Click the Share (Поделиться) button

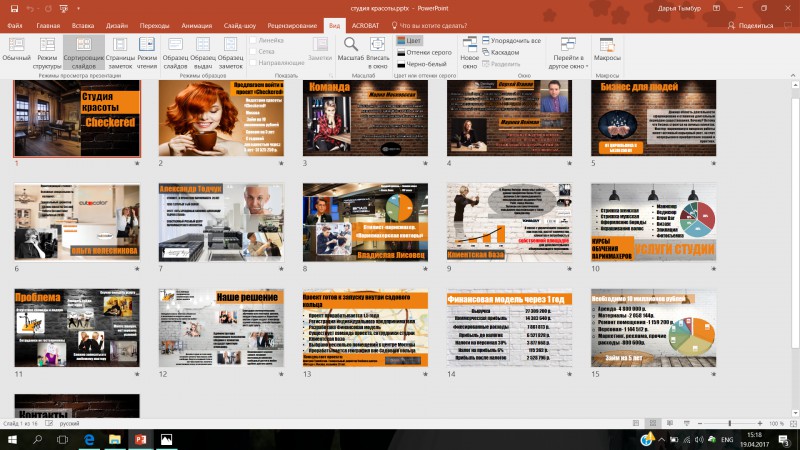coord(751,26)
